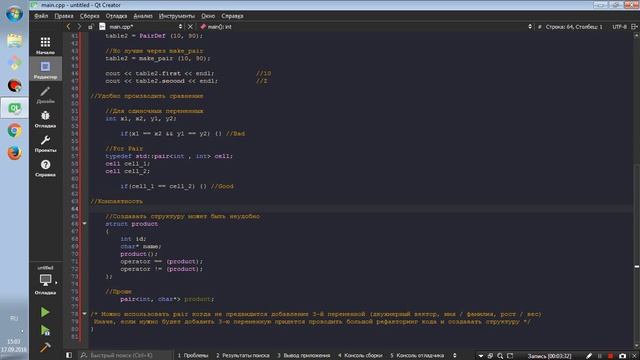Click the UTF-8 encoding label
This screenshot has width=640, height=360.
pos(619,27)
